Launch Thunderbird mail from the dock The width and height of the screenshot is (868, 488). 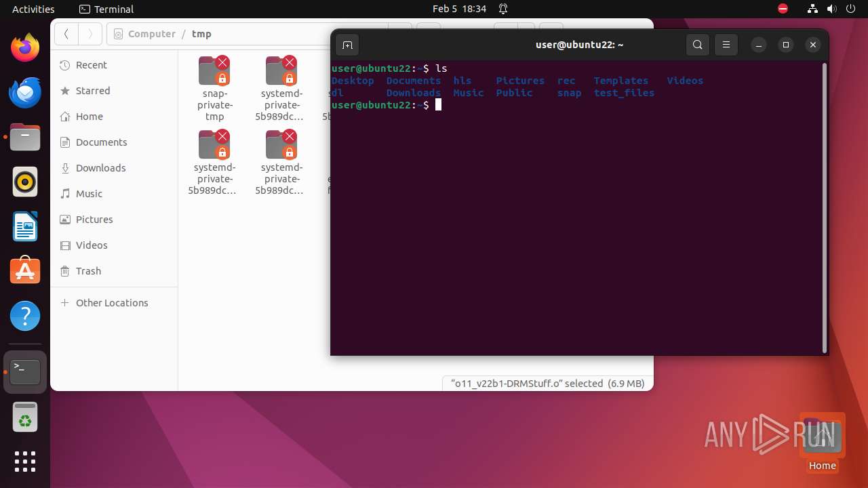pyautogui.click(x=25, y=93)
